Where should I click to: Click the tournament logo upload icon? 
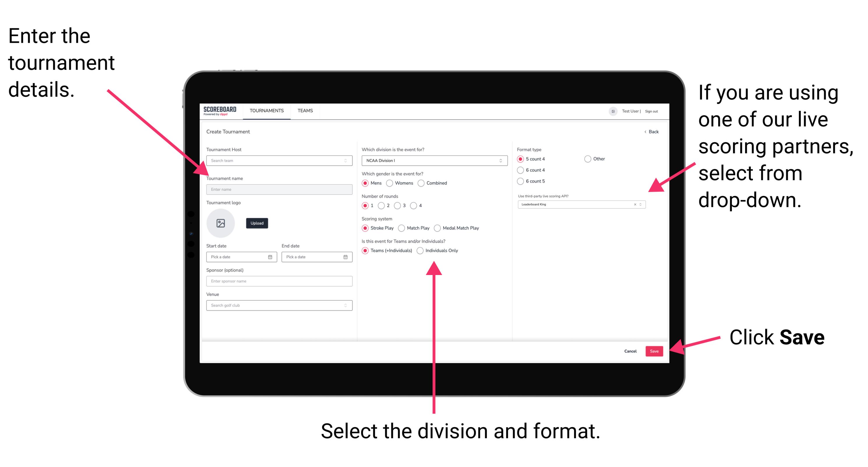click(x=221, y=223)
